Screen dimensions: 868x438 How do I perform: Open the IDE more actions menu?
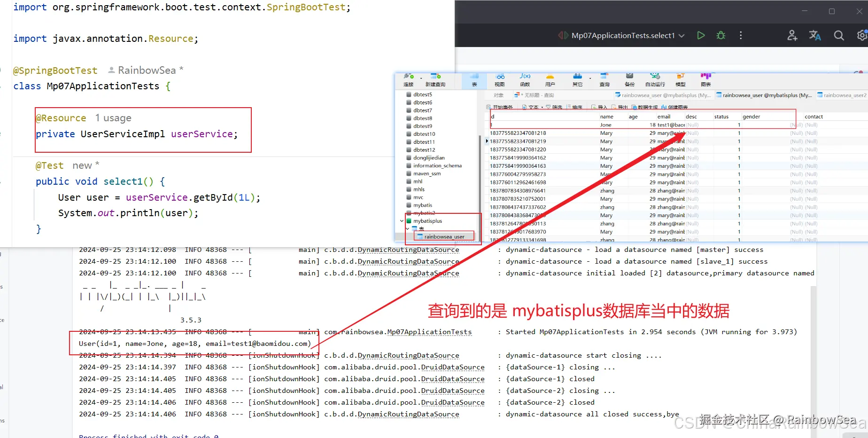click(741, 35)
